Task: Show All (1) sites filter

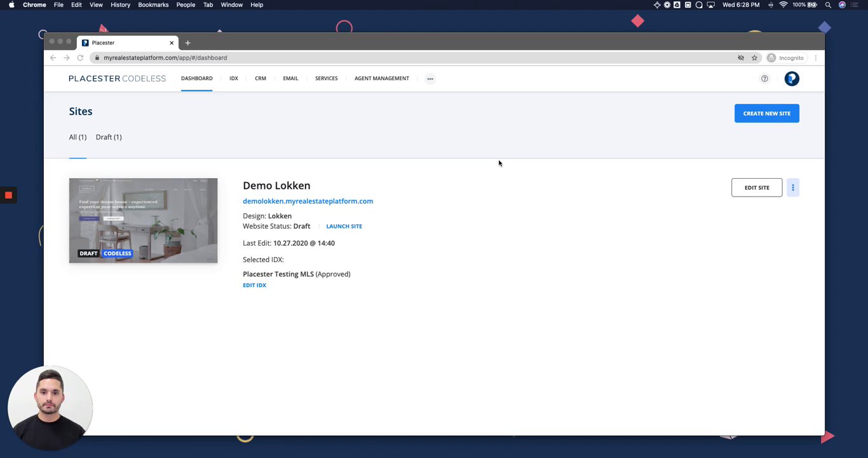Action: point(78,137)
